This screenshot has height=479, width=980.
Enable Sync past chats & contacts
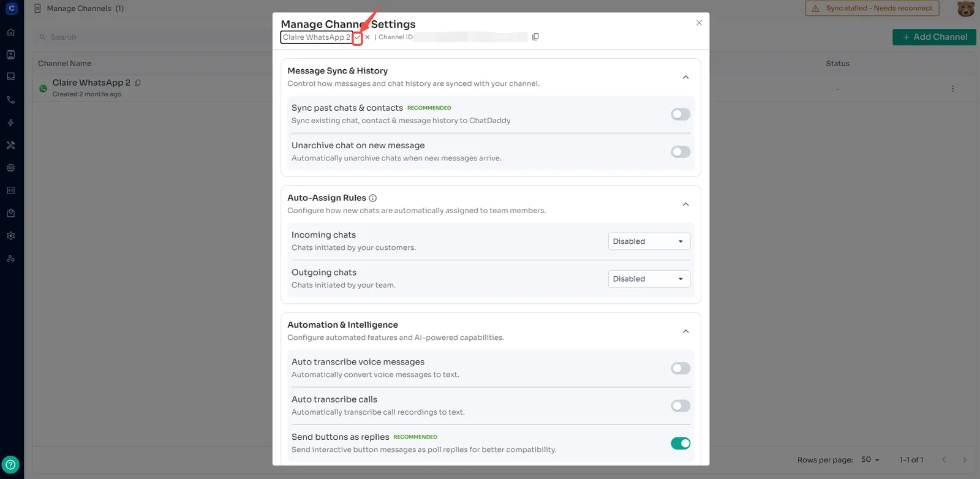(680, 115)
